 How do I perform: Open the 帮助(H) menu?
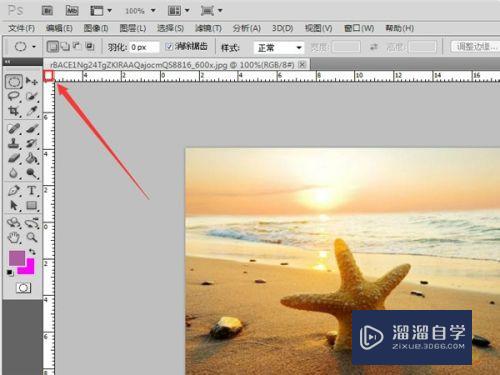click(400, 28)
